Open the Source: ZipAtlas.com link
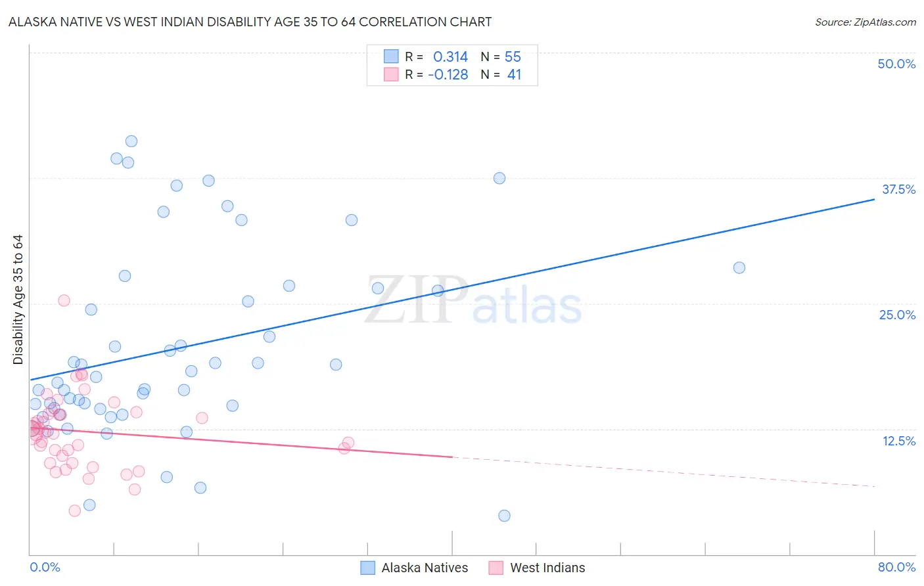The image size is (924, 586). [x=866, y=22]
